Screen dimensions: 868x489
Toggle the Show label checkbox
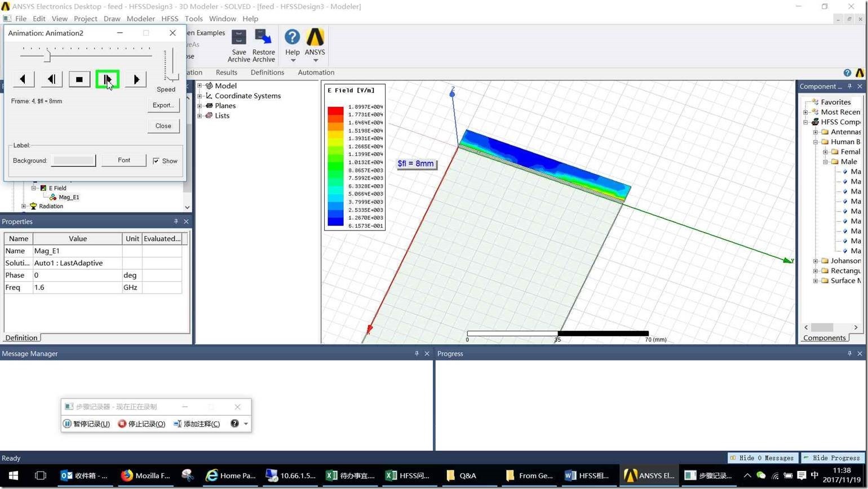tap(156, 161)
